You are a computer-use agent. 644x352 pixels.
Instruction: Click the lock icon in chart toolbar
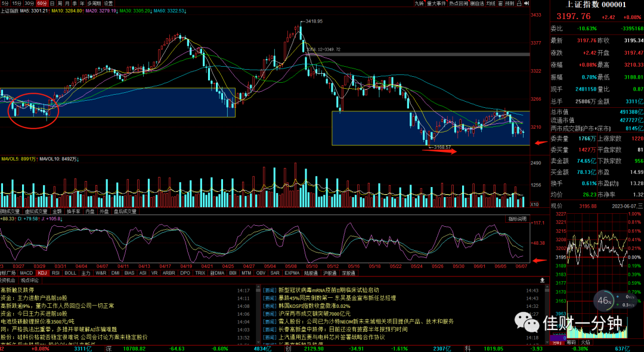519,4
